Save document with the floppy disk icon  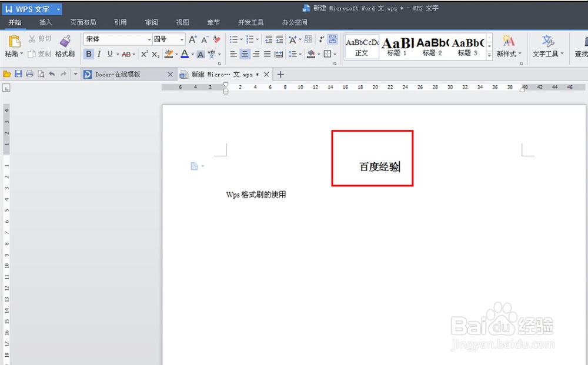pyautogui.click(x=18, y=74)
